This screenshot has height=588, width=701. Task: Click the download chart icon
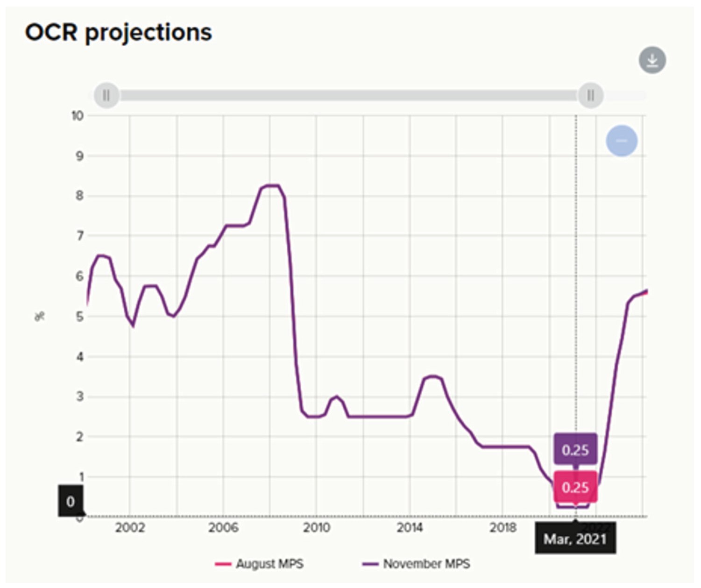pos(652,60)
